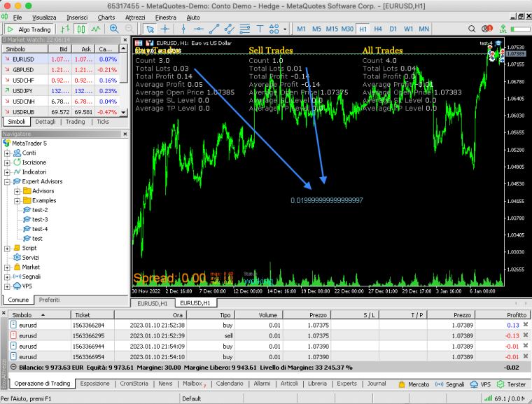This screenshot has height=404, width=532.
Task: Open the Charts menu
Action: click(x=106, y=18)
